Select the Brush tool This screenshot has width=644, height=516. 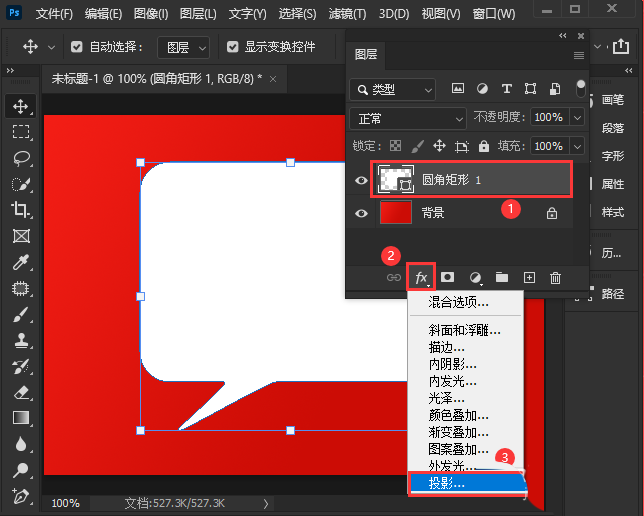(x=21, y=315)
